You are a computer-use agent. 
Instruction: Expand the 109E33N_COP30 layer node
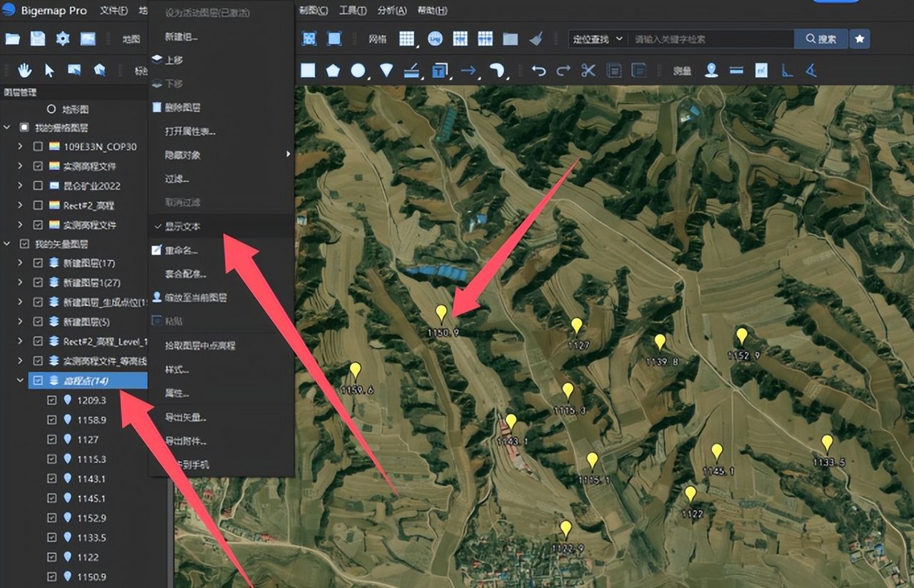pyautogui.click(x=21, y=146)
